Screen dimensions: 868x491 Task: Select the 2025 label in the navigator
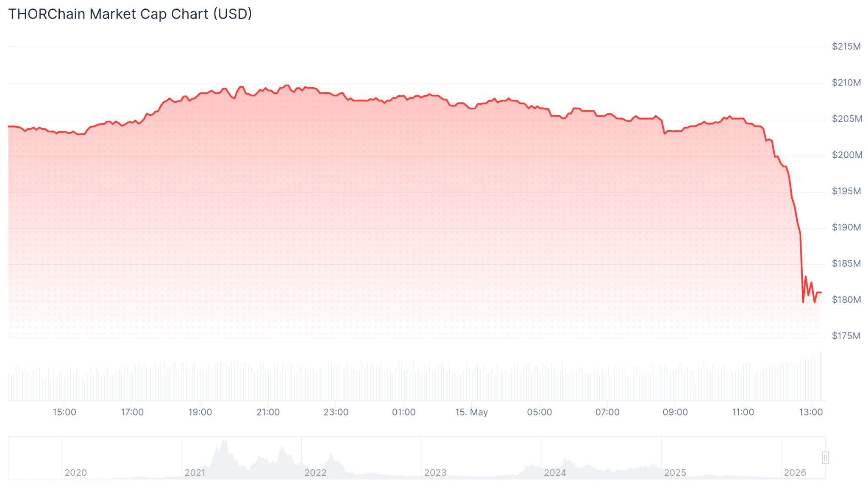(x=675, y=473)
